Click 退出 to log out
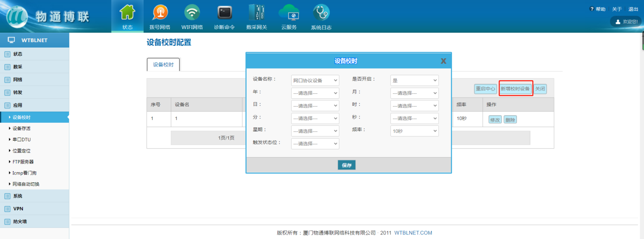The height and width of the screenshot is (239, 644). click(x=633, y=9)
